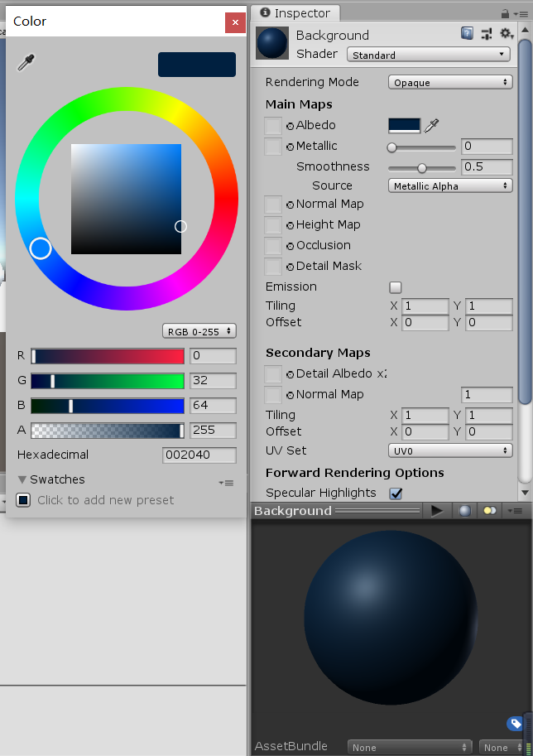Click the blue channel B slider
533x756 pixels.
(x=108, y=406)
